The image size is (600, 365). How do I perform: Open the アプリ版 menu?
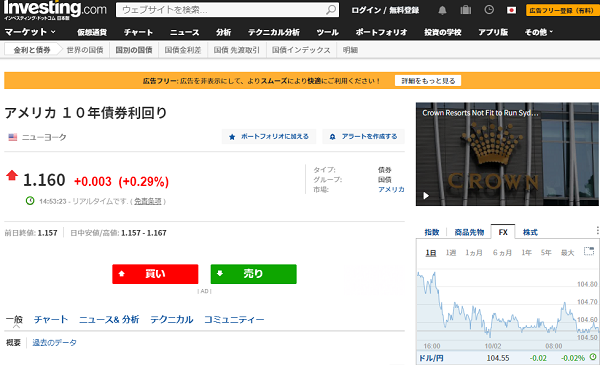[493, 33]
